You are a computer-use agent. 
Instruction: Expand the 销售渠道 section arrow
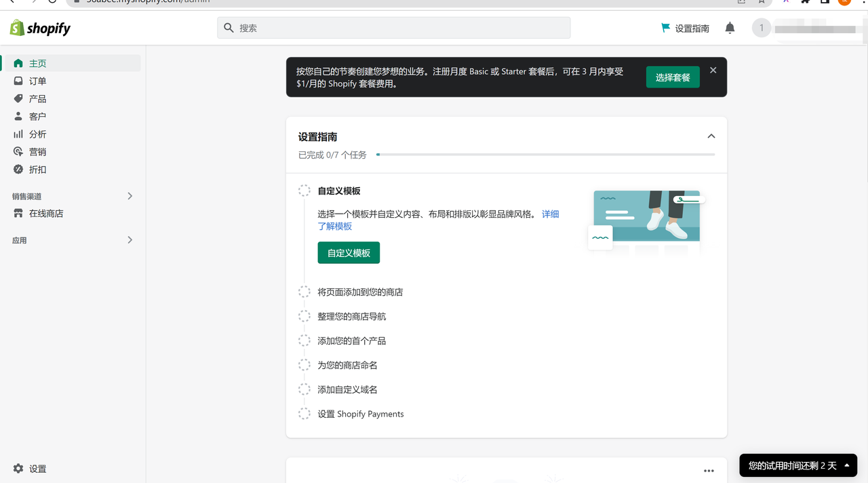[x=130, y=196]
